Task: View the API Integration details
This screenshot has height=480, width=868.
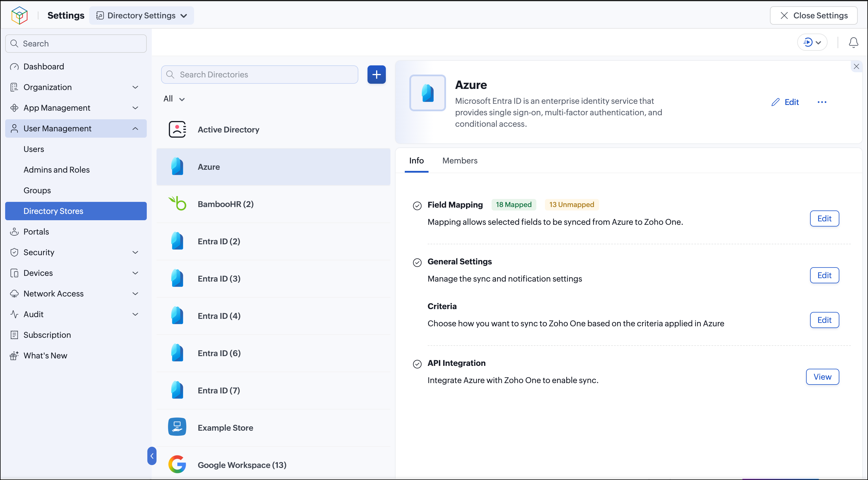Action: [822, 377]
